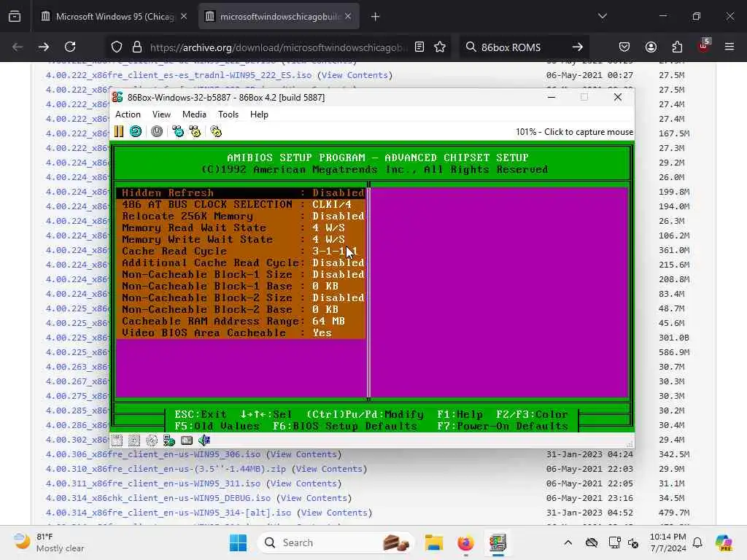Show site security lock info

click(137, 47)
